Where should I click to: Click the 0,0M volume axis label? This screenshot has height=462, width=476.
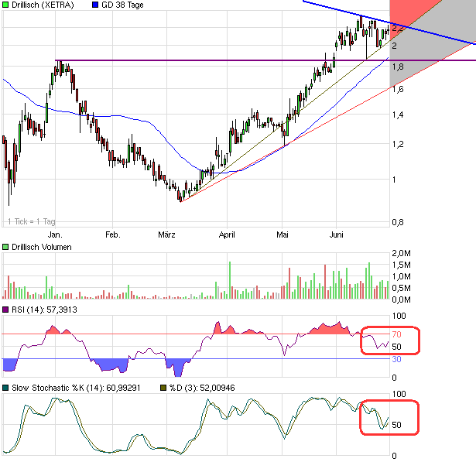pos(402,299)
